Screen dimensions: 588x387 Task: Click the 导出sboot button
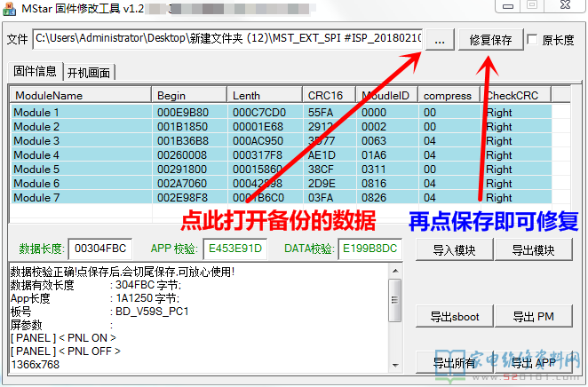[x=454, y=316]
